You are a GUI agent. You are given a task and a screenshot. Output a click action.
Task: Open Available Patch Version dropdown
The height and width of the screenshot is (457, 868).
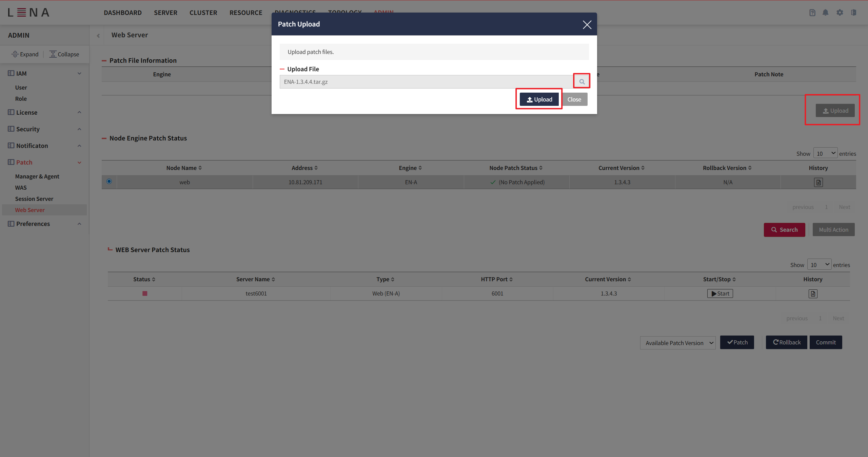(677, 343)
